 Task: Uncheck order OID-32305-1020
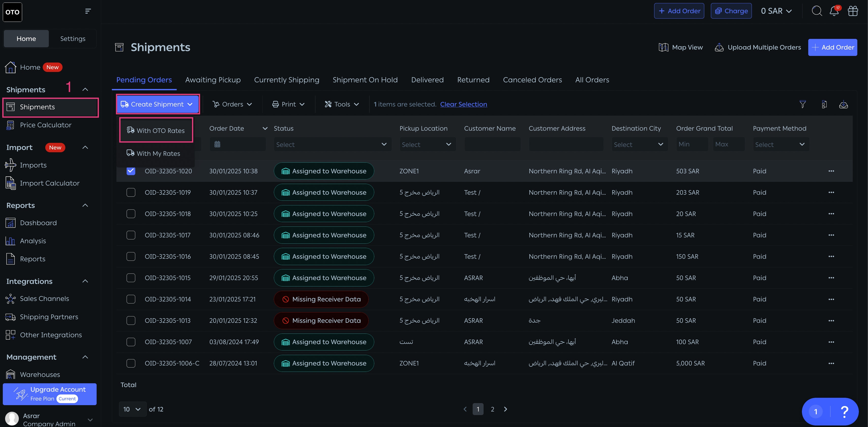(131, 171)
